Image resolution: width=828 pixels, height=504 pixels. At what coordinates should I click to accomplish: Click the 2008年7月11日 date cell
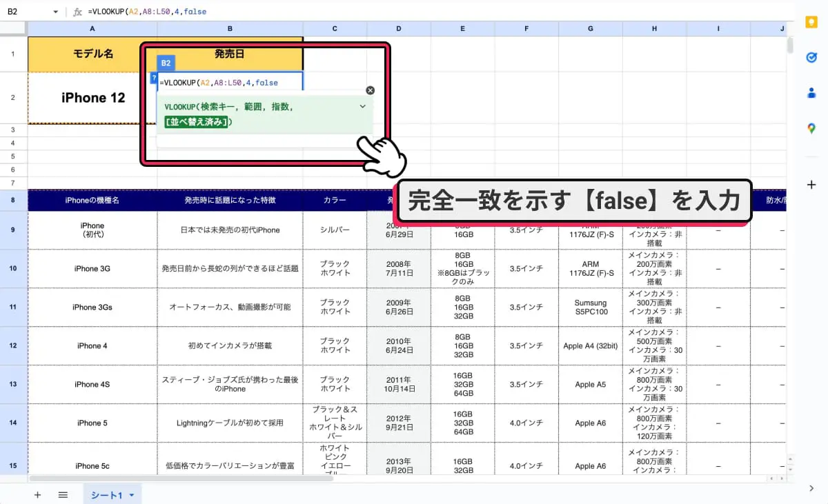399,268
